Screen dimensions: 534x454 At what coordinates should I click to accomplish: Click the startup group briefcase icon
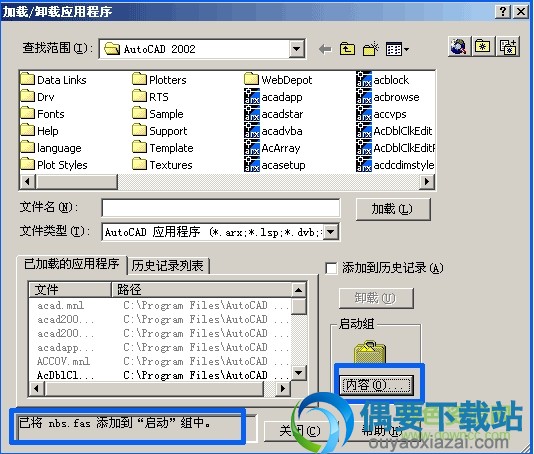click(x=370, y=353)
